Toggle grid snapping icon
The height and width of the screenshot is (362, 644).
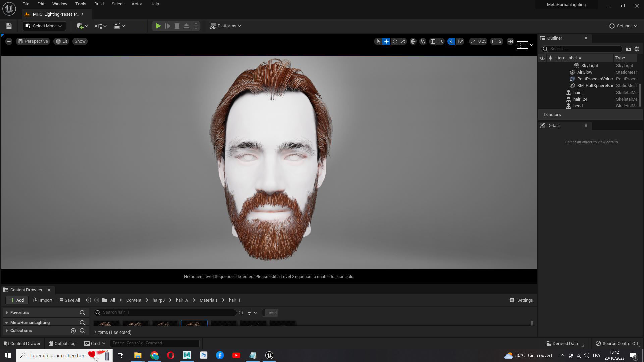coord(433,41)
